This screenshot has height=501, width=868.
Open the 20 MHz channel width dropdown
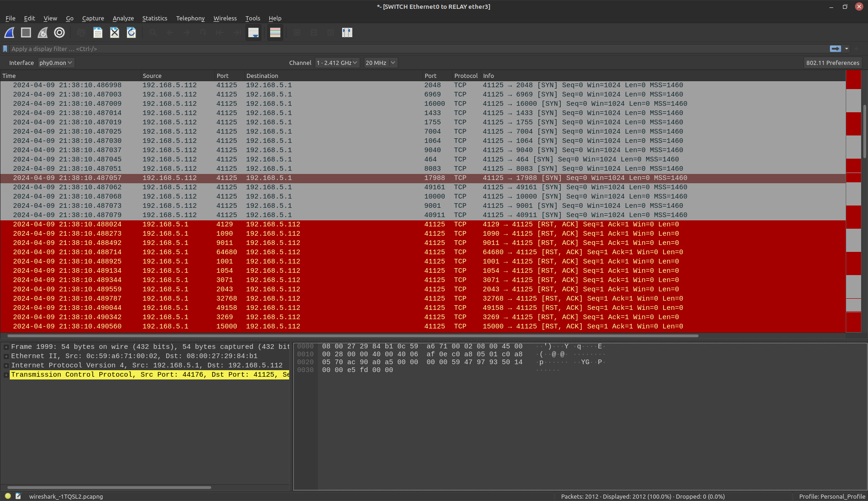click(x=380, y=63)
